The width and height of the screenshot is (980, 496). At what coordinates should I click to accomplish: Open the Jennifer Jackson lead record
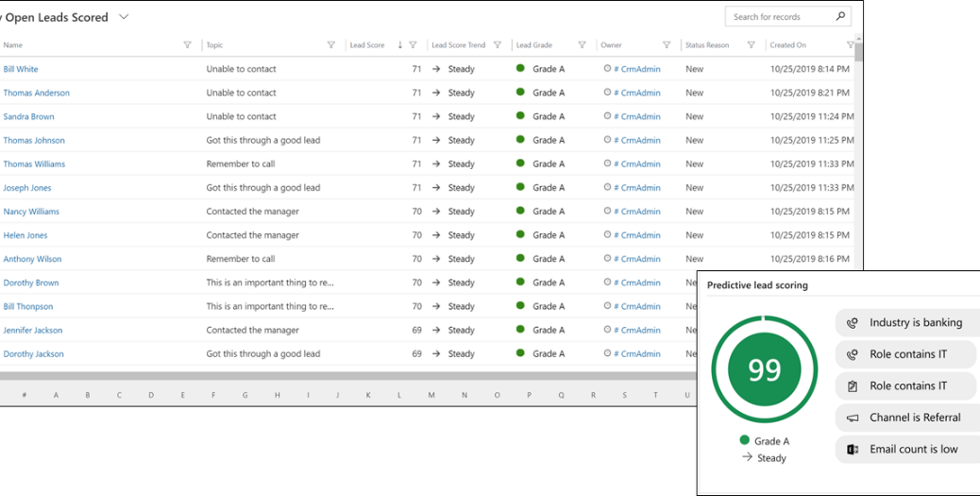[x=32, y=331]
